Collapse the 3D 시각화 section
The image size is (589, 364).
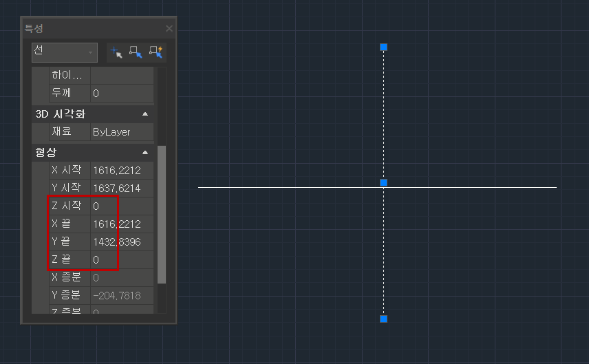[x=145, y=114]
